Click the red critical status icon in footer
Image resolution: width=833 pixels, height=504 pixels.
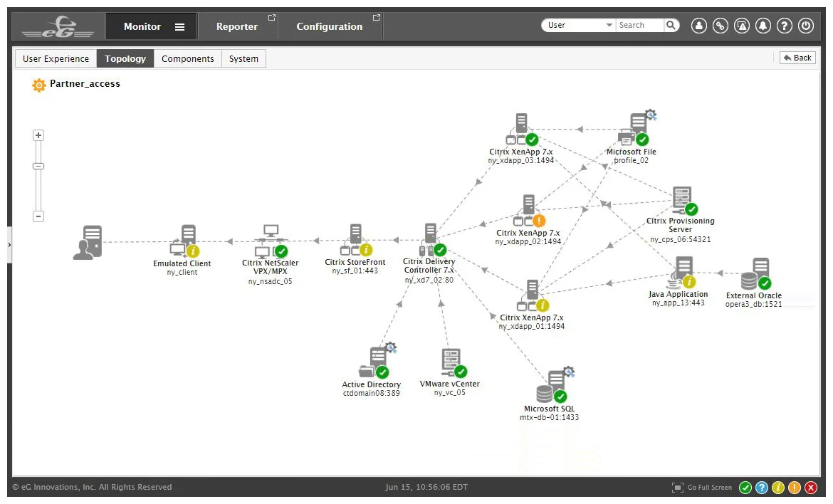click(811, 488)
